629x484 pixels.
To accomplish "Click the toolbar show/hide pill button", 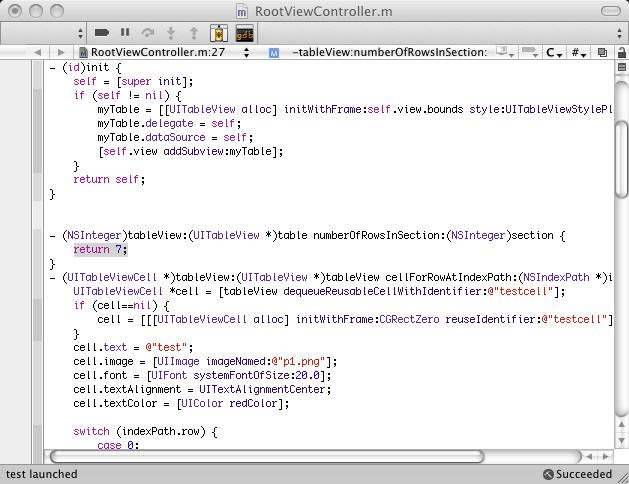I will click(610, 11).
